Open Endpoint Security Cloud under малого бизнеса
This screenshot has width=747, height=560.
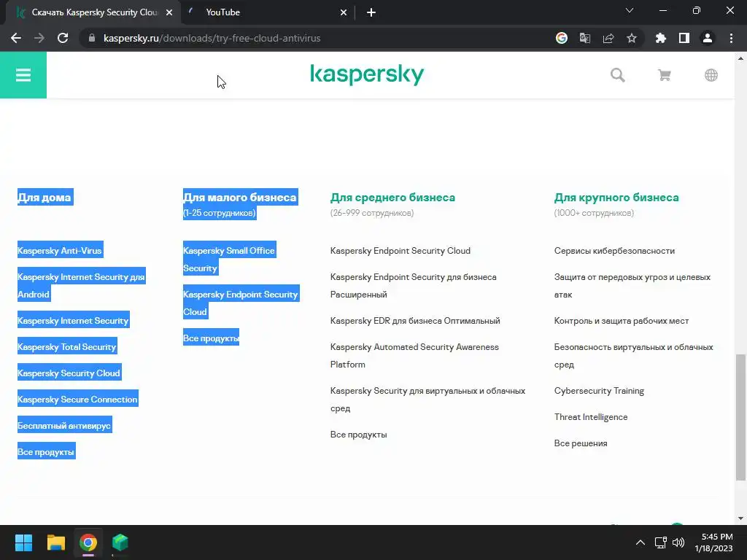(241, 303)
